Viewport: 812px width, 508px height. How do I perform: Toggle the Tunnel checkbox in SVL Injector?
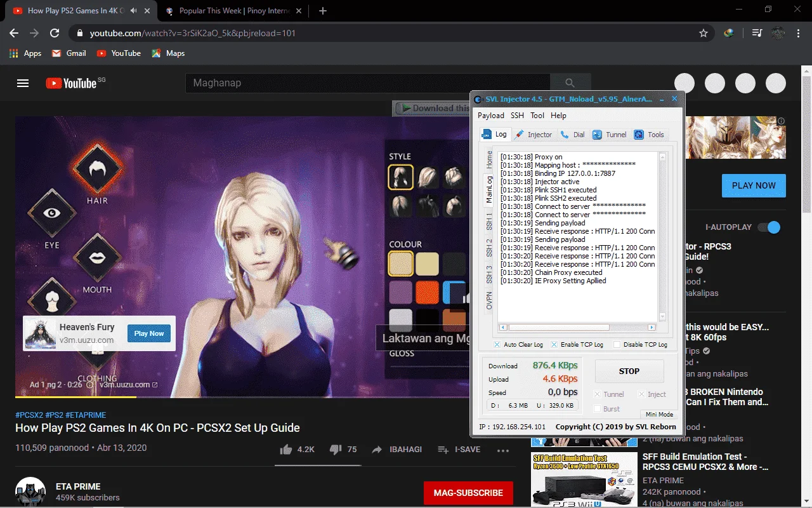597,394
